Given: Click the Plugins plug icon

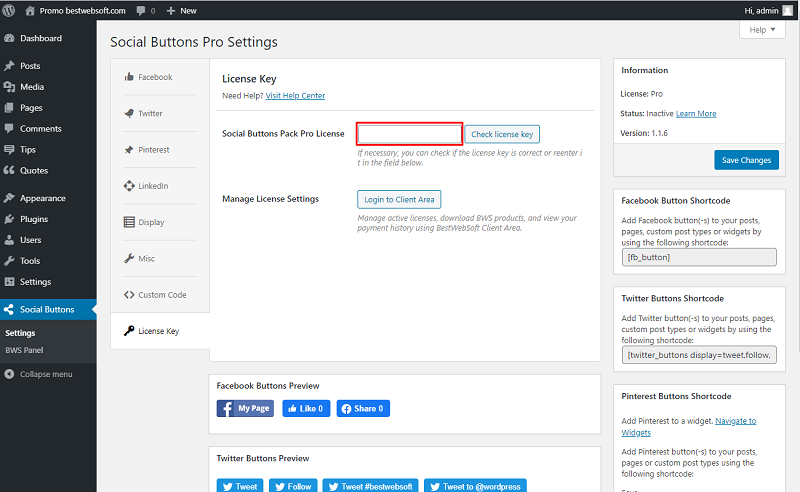Looking at the screenshot, I should coord(9,219).
